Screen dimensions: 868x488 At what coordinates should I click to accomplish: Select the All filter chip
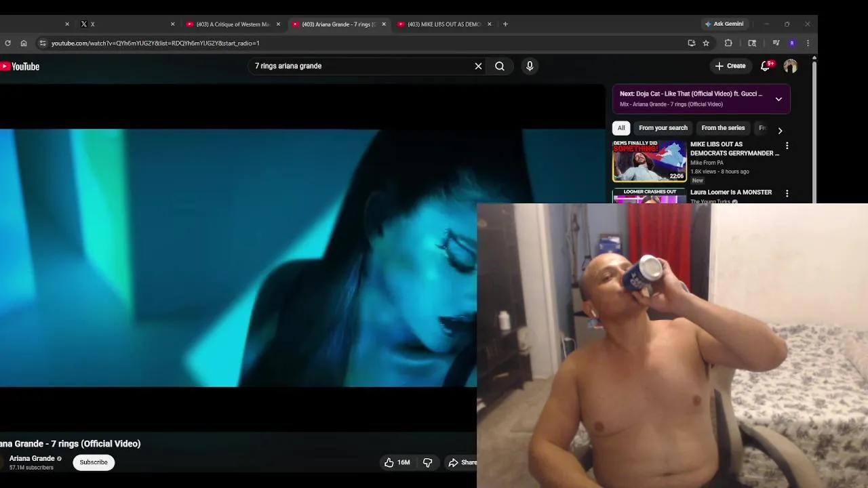pos(621,127)
